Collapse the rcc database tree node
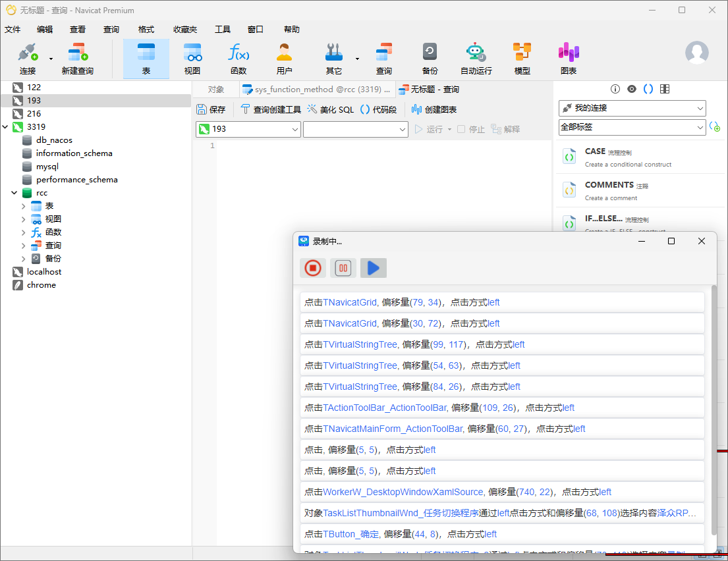This screenshot has height=561, width=728. pos(14,193)
